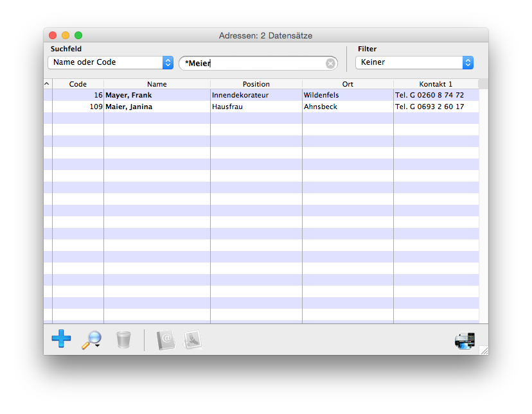Screen dimensions: 532x414
Task: Click the Suchfeld dropdown stepper arrows
Action: click(x=167, y=63)
